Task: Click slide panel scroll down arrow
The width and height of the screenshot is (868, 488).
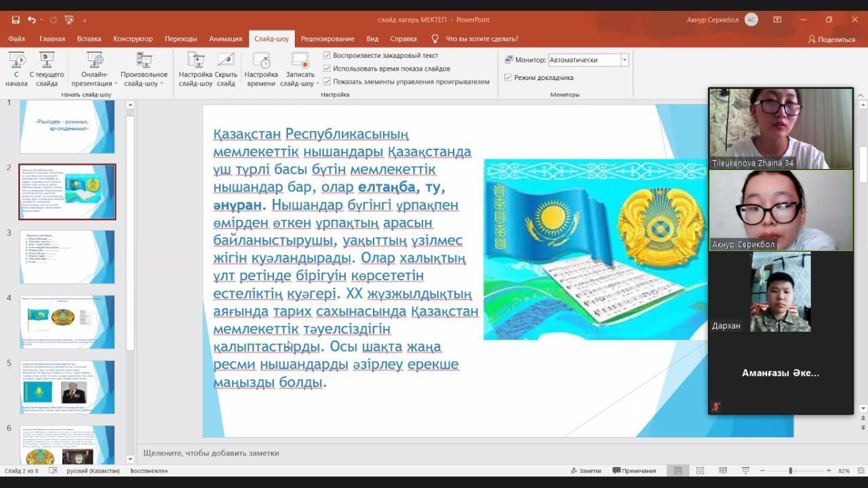Action: pyautogui.click(x=130, y=459)
